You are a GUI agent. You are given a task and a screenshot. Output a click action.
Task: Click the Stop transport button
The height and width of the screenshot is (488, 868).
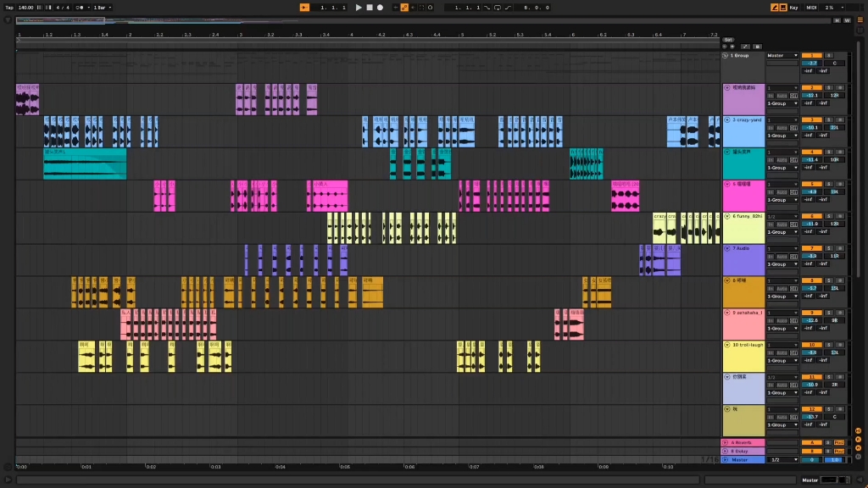click(x=370, y=8)
